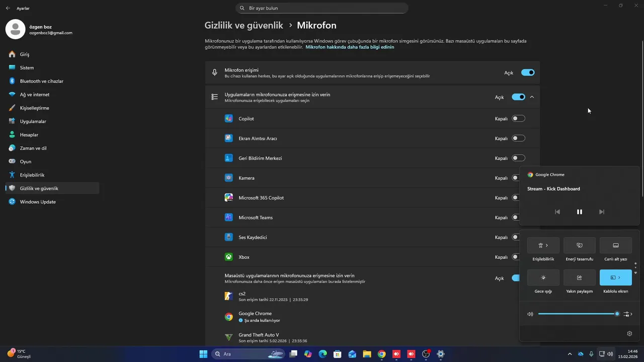Collapse the app microphone permissions list

coord(532,97)
